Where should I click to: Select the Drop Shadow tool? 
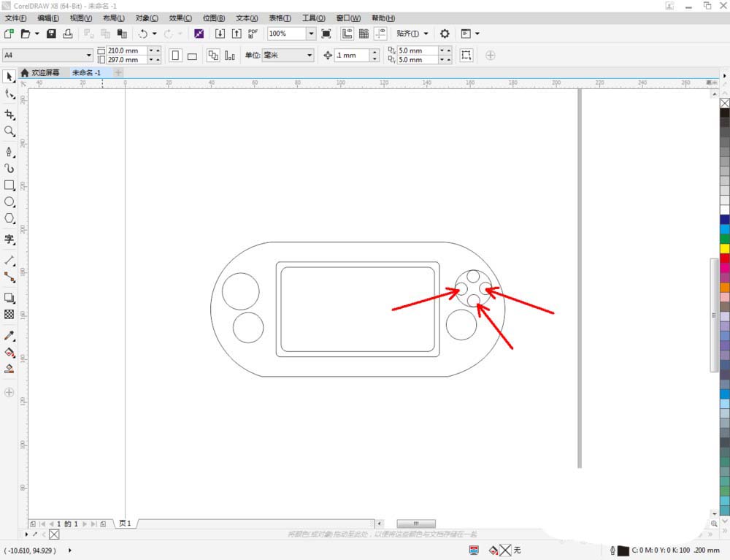(9, 298)
